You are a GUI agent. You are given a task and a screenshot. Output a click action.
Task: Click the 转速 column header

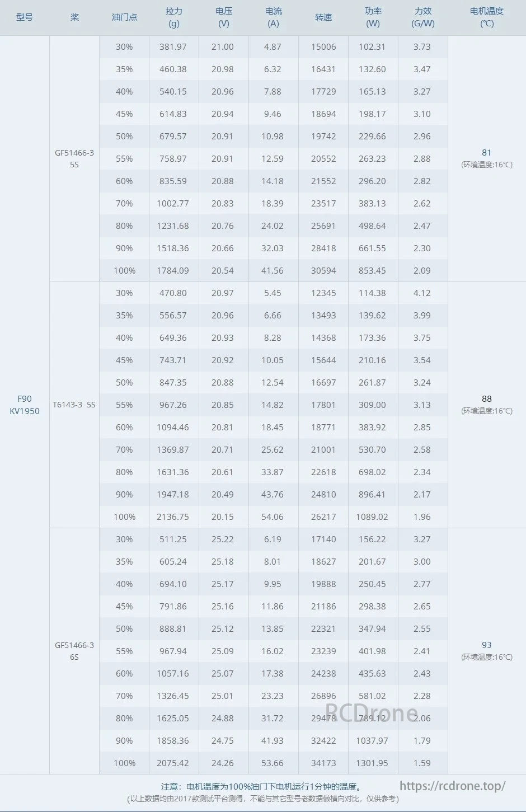[x=323, y=17]
